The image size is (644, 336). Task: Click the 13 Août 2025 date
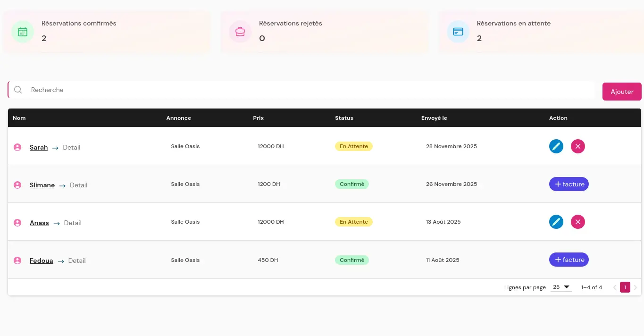[x=443, y=222]
